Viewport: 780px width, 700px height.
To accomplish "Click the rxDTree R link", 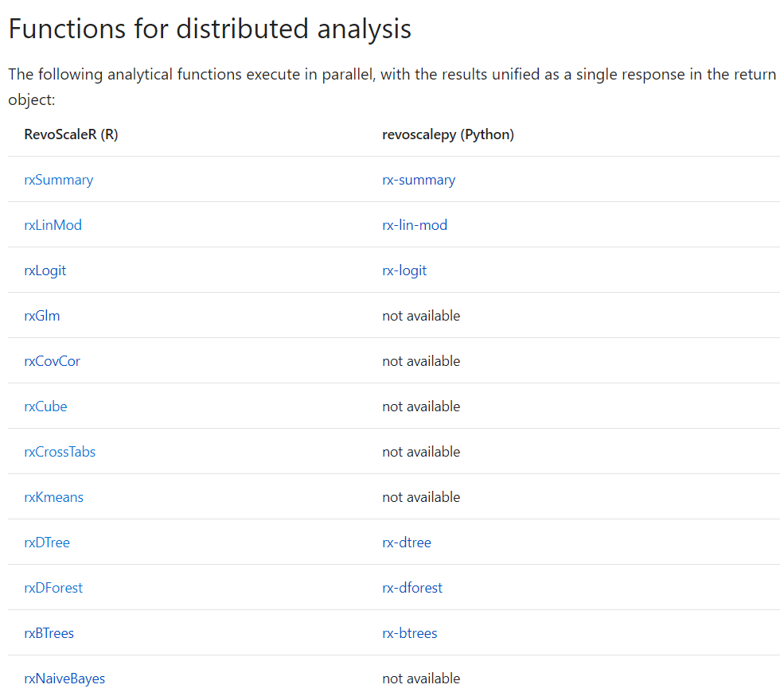I will click(47, 542).
